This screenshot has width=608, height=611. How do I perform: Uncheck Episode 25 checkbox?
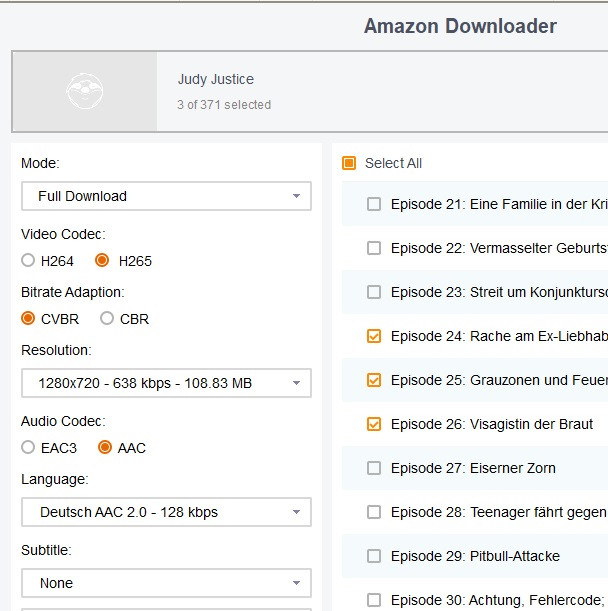[x=374, y=380]
